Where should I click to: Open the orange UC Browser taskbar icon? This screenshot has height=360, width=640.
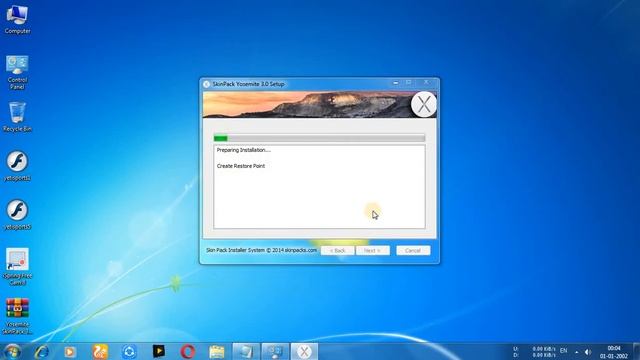tap(100, 351)
